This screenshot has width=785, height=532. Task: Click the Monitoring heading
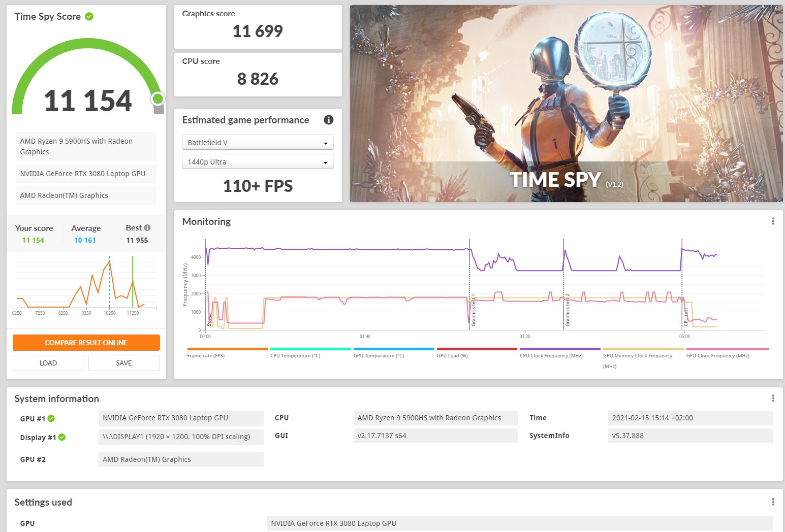pos(206,221)
